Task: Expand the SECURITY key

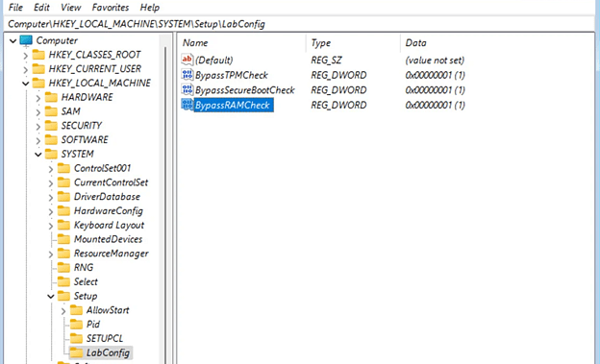Action: tap(37, 126)
